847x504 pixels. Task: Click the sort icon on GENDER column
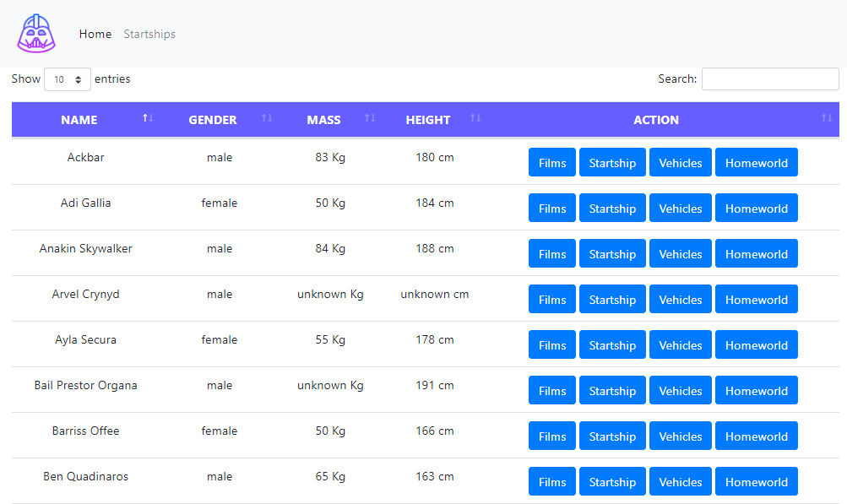pyautogui.click(x=268, y=119)
